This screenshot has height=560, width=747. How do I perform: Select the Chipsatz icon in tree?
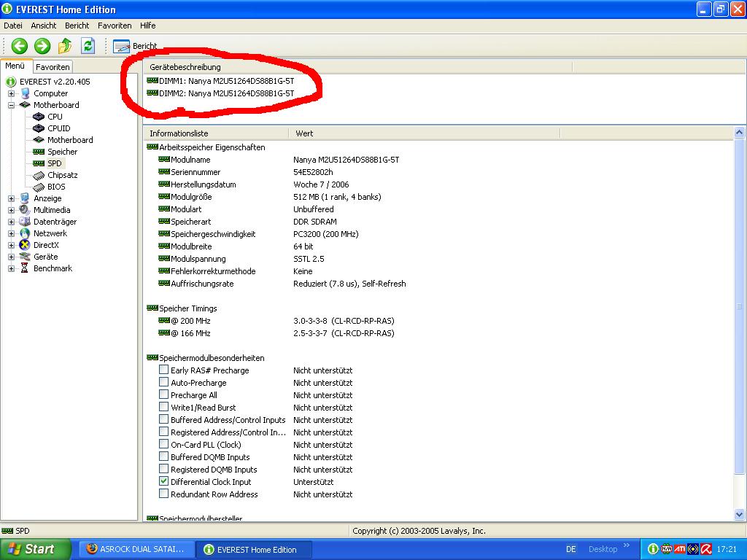(39, 175)
